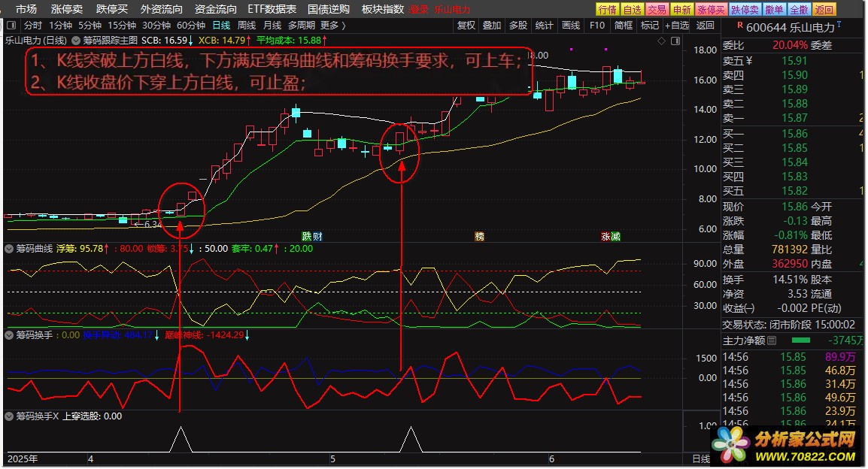The height and width of the screenshot is (469, 868).
Task: Click the orange 返回 button at top
Action: [824, 10]
